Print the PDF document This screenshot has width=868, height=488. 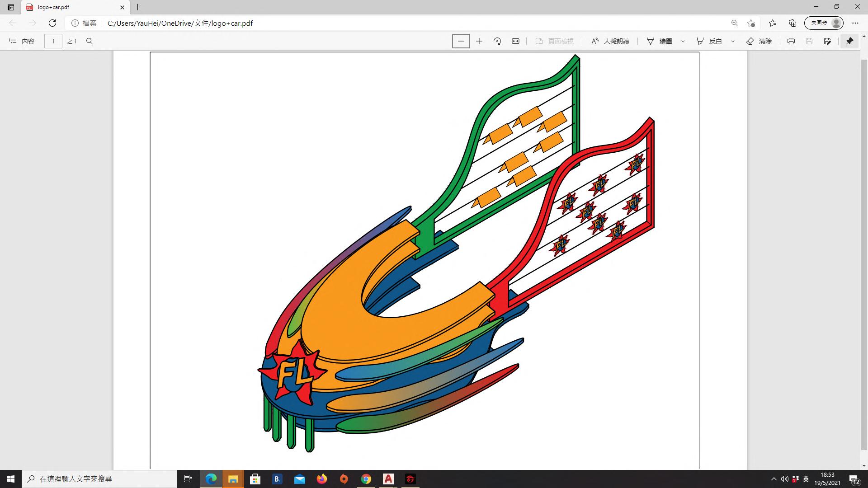791,41
